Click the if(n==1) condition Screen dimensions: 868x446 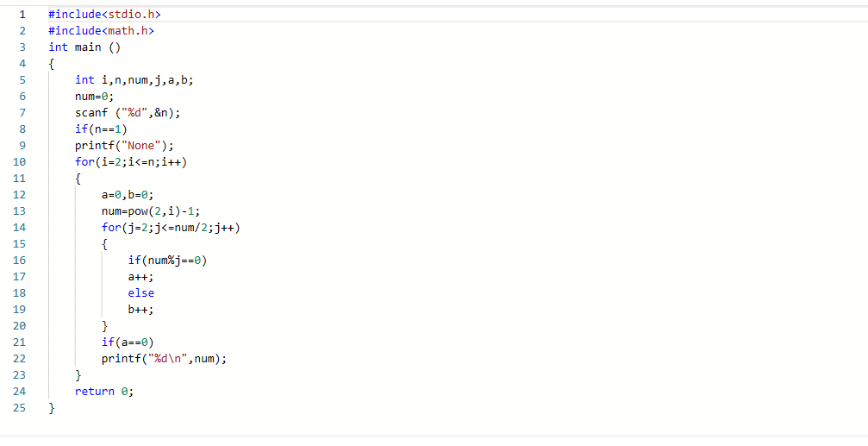pos(101,129)
